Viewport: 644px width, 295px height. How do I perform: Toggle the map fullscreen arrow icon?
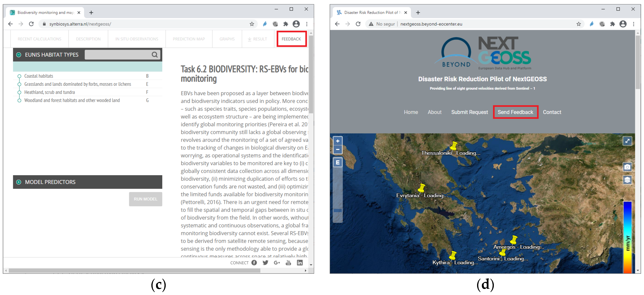tap(627, 141)
